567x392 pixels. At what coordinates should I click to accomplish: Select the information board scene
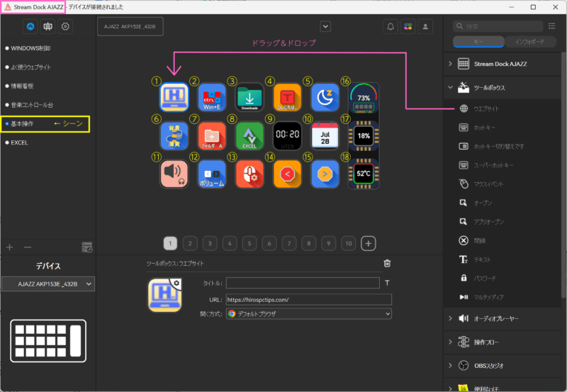point(22,86)
